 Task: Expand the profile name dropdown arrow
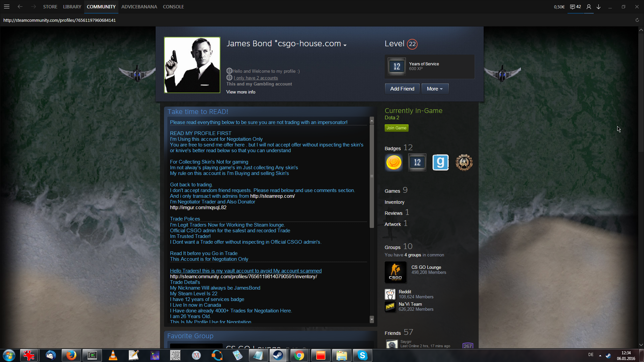[x=345, y=45]
